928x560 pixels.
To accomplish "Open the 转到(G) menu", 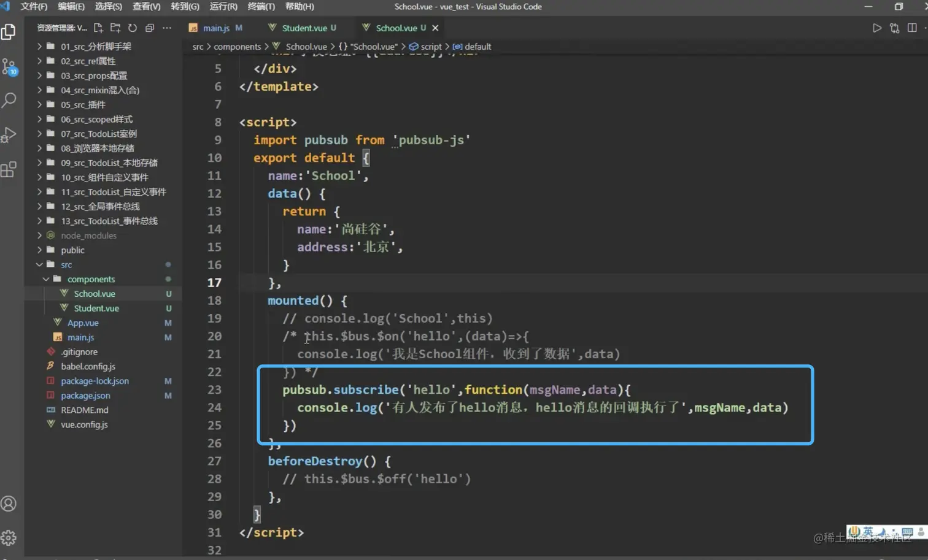I will [185, 6].
